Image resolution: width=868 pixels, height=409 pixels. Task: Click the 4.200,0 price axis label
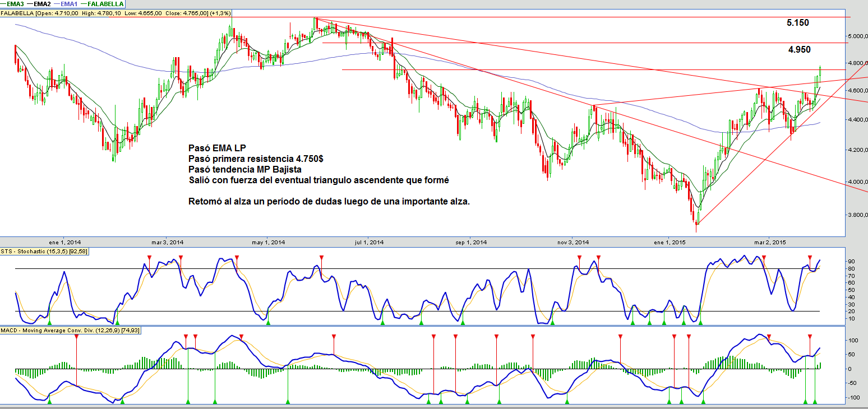pos(858,150)
